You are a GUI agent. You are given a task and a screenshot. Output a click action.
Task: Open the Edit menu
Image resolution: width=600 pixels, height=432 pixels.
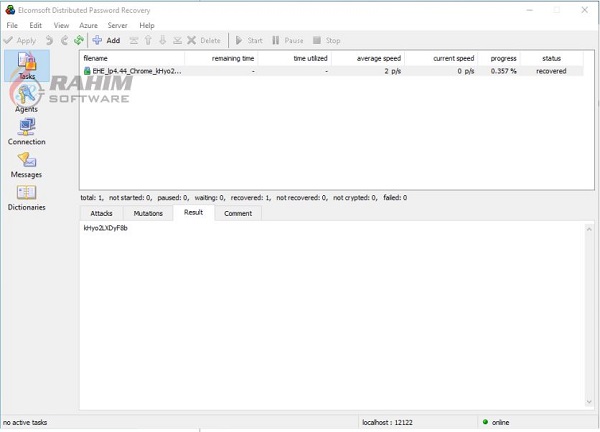(36, 25)
